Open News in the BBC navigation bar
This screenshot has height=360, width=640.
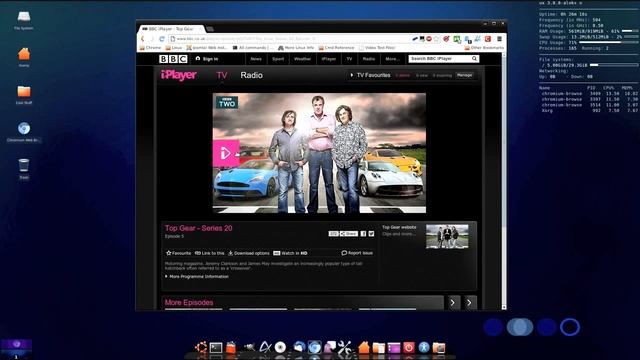tap(256, 59)
